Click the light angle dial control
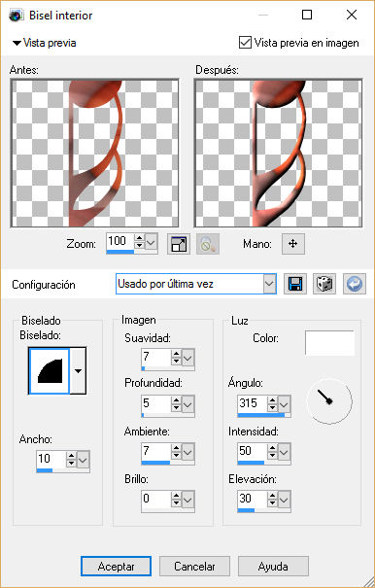The height and width of the screenshot is (588, 375). click(329, 401)
